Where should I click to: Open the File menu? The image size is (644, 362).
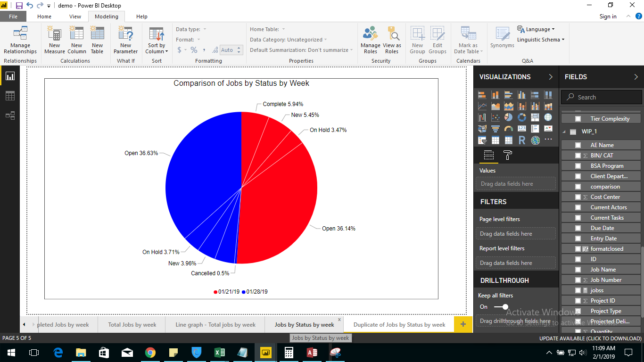click(13, 16)
